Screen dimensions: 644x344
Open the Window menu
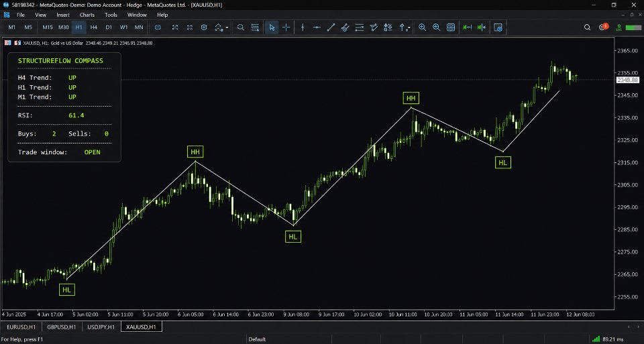pos(137,15)
